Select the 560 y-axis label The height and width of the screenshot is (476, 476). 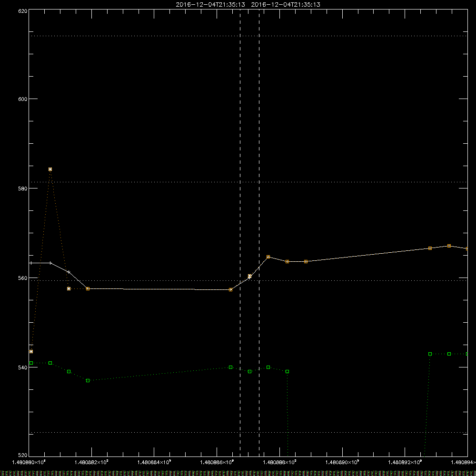click(x=23, y=278)
